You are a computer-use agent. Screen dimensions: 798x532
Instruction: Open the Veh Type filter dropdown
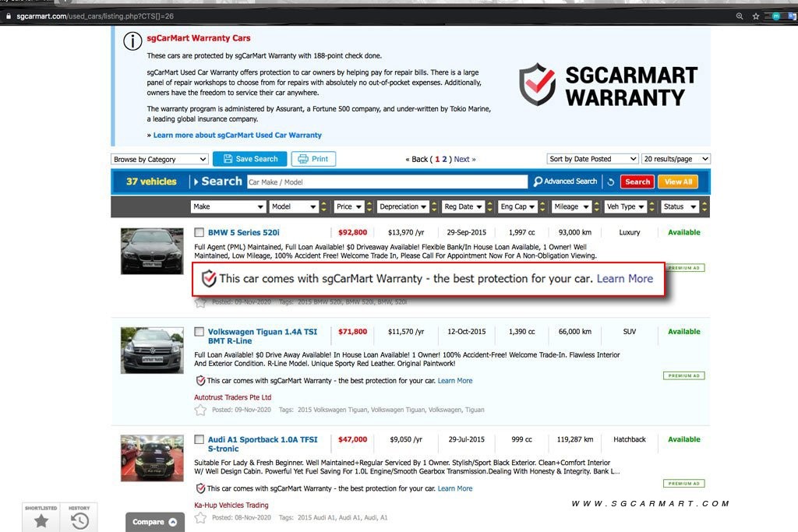(x=626, y=206)
